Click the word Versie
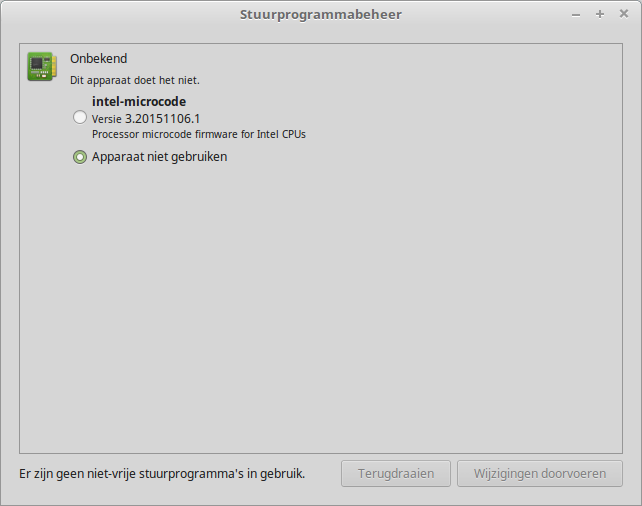Image resolution: width=642 pixels, height=506 pixels. 106,119
